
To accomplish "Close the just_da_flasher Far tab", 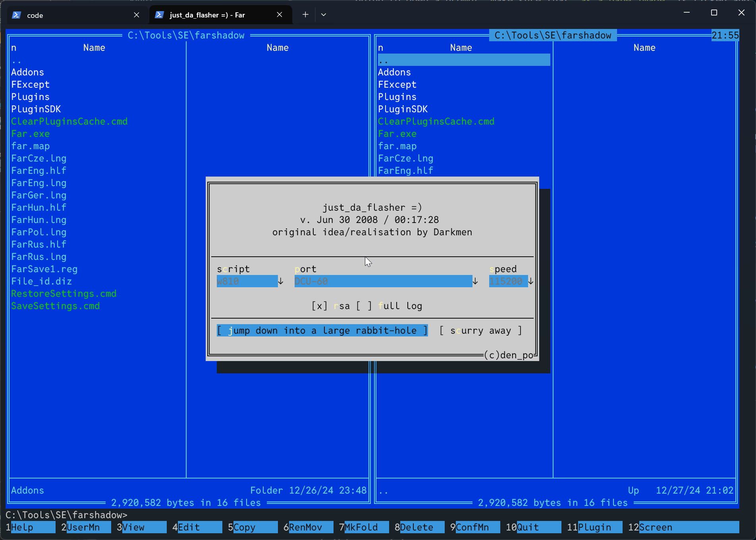I will pos(280,15).
